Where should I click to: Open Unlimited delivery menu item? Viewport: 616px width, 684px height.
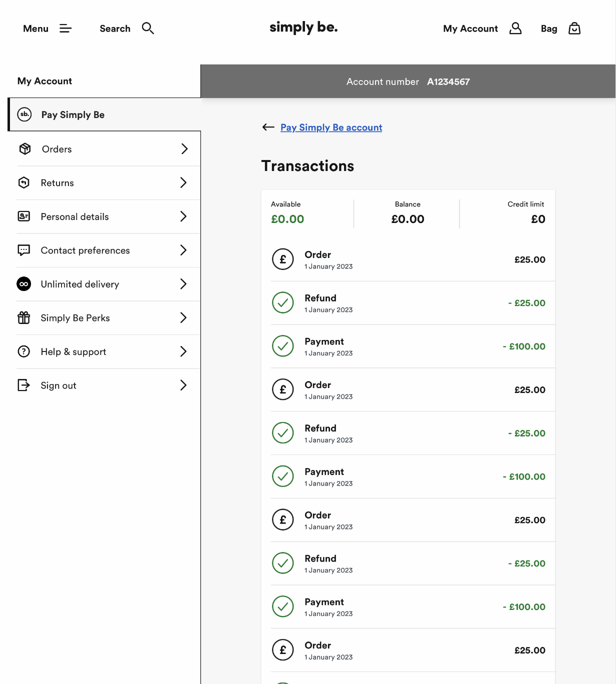tap(108, 284)
